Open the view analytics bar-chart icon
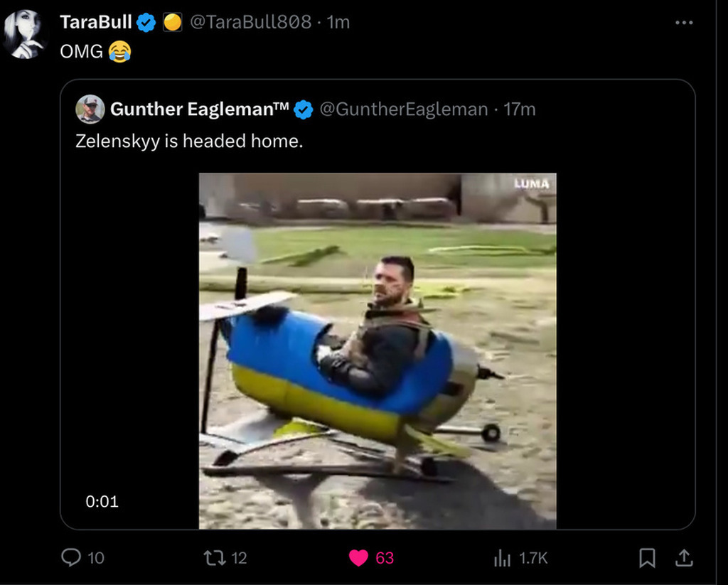The image size is (728, 585). coord(502,559)
